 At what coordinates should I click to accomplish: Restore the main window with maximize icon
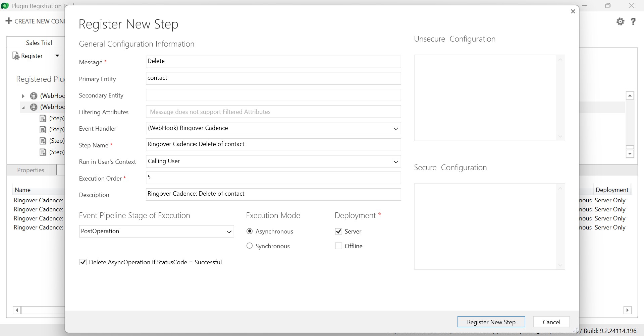(x=608, y=6)
